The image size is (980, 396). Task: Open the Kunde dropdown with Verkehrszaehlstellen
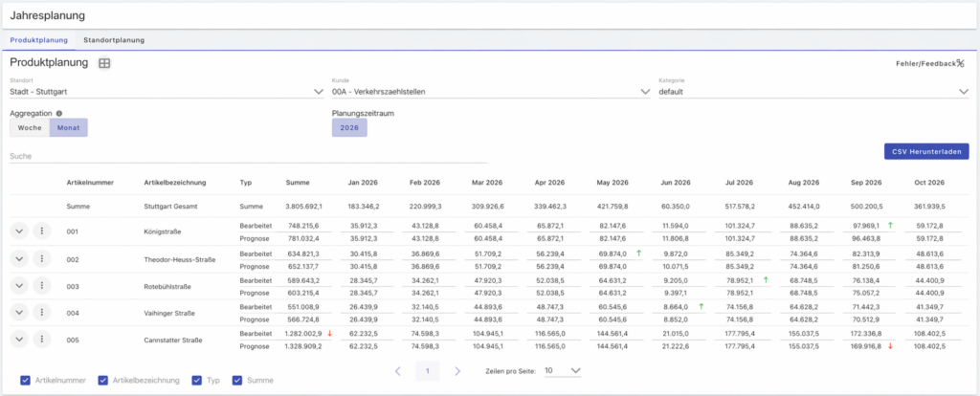(x=490, y=92)
